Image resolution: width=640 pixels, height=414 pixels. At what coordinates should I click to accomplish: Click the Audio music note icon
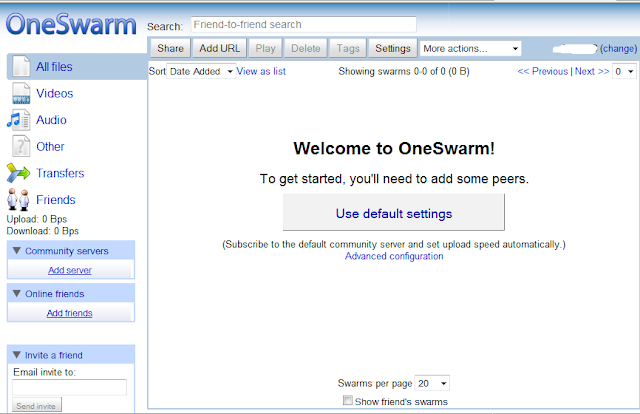click(x=18, y=120)
